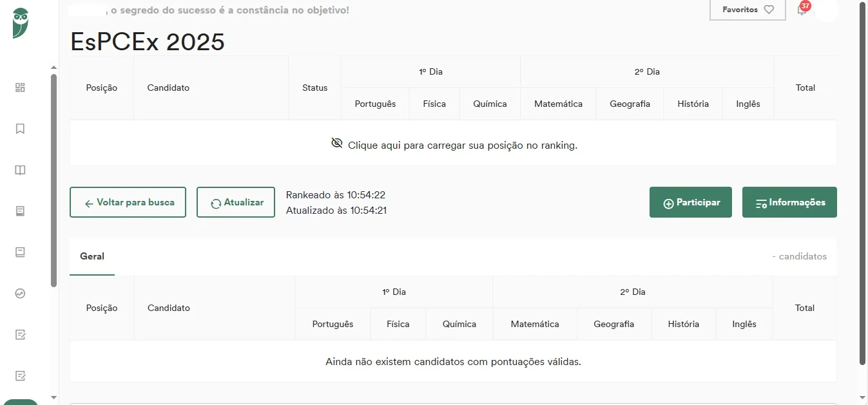Open the notification bell with 37 badge

[x=802, y=10]
